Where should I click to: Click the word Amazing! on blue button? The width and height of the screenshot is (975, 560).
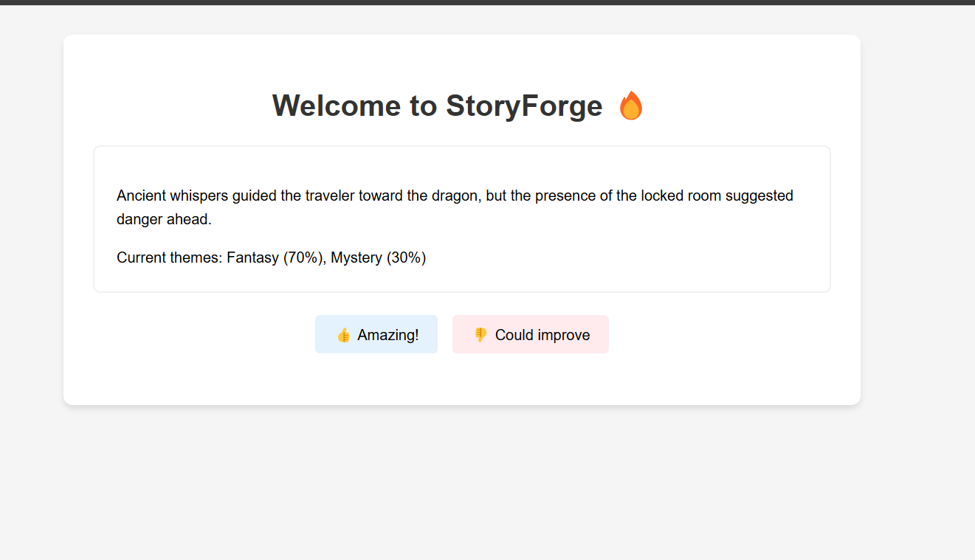click(x=388, y=335)
